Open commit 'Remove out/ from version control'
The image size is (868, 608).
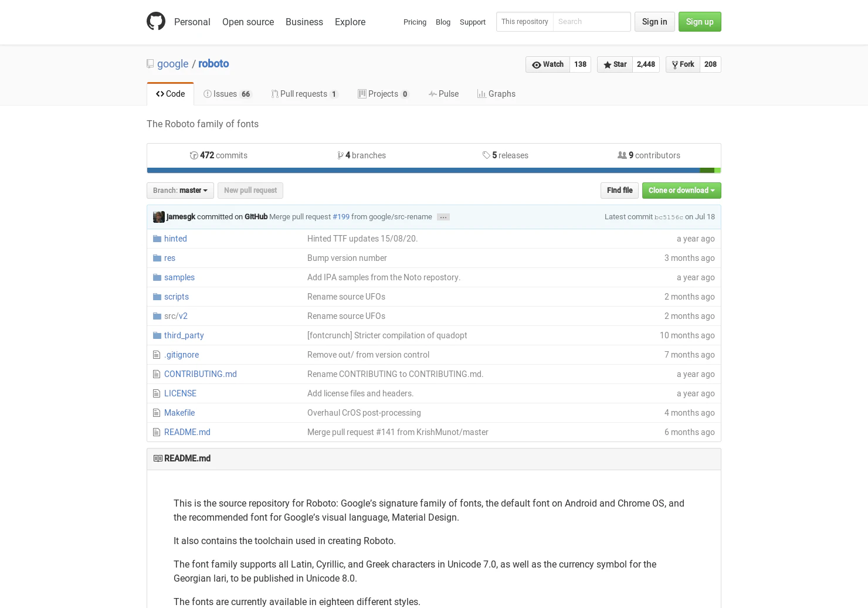point(368,355)
